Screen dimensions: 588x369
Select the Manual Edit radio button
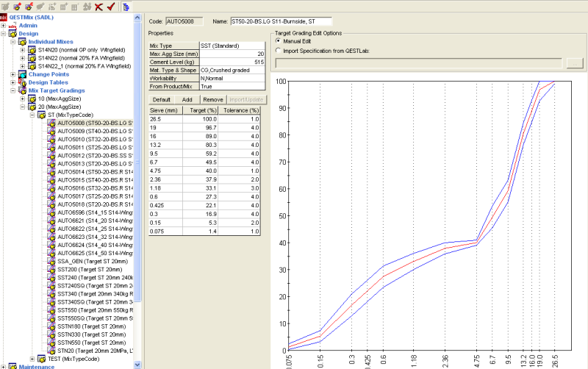278,42
